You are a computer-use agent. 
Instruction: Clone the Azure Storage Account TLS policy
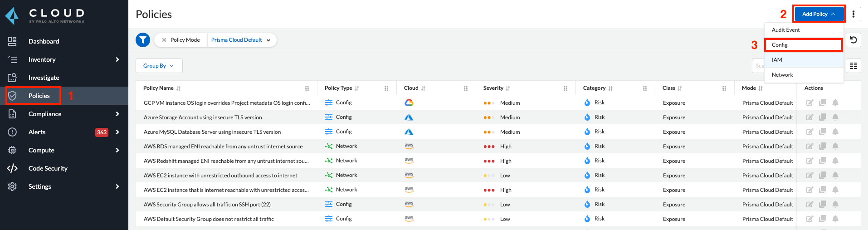[x=822, y=117]
